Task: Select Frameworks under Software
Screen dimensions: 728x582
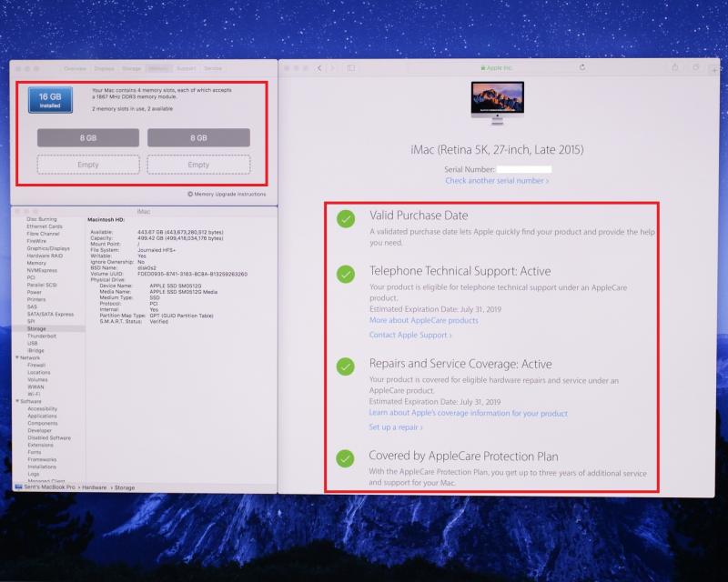Action: pyautogui.click(x=42, y=459)
